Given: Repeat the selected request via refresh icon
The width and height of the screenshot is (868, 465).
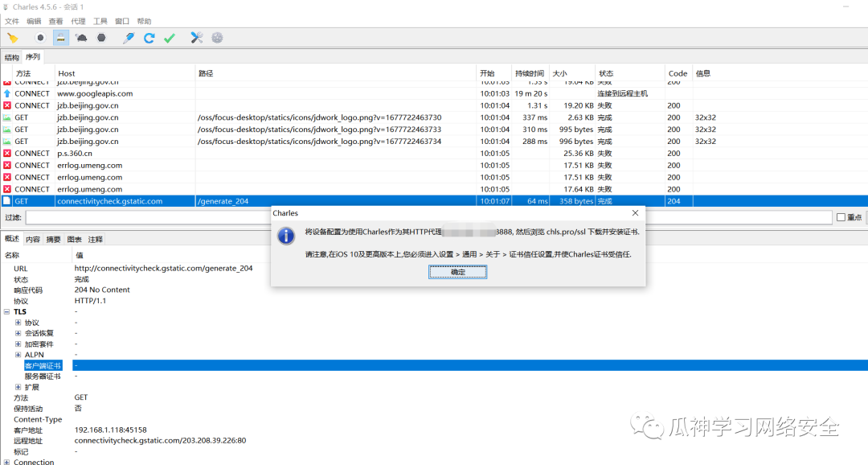Looking at the screenshot, I should point(149,38).
